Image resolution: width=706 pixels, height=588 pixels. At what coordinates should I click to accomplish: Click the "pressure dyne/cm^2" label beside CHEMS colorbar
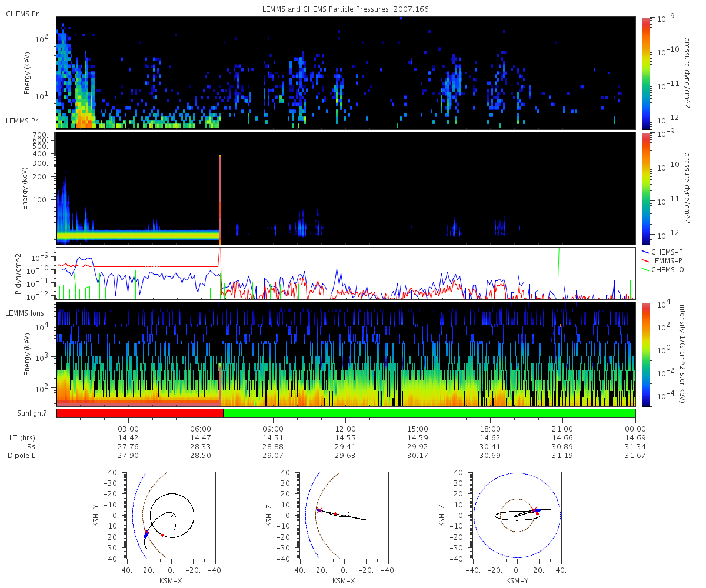tap(687, 73)
